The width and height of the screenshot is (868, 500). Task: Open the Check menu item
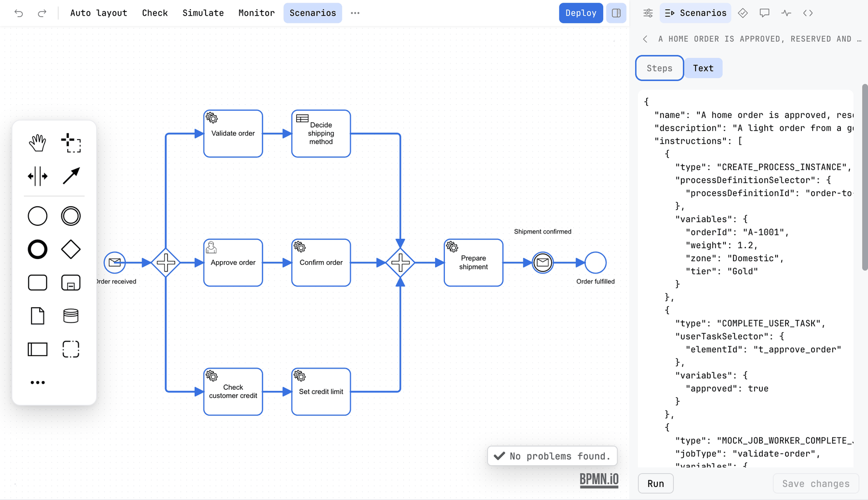[x=155, y=13]
